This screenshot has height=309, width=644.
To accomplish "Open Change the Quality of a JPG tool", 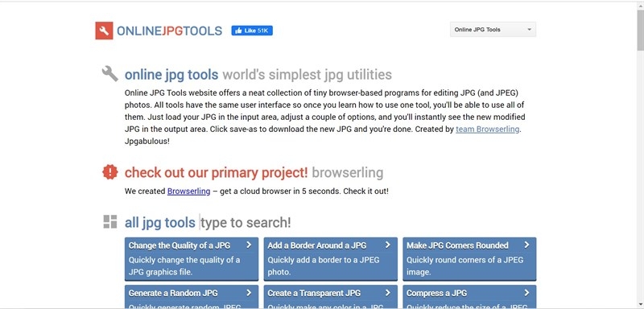I will click(x=192, y=258).
